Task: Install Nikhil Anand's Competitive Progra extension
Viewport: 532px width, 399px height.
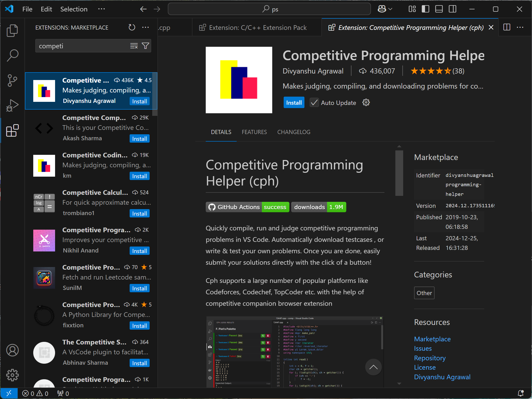Action: point(139,251)
